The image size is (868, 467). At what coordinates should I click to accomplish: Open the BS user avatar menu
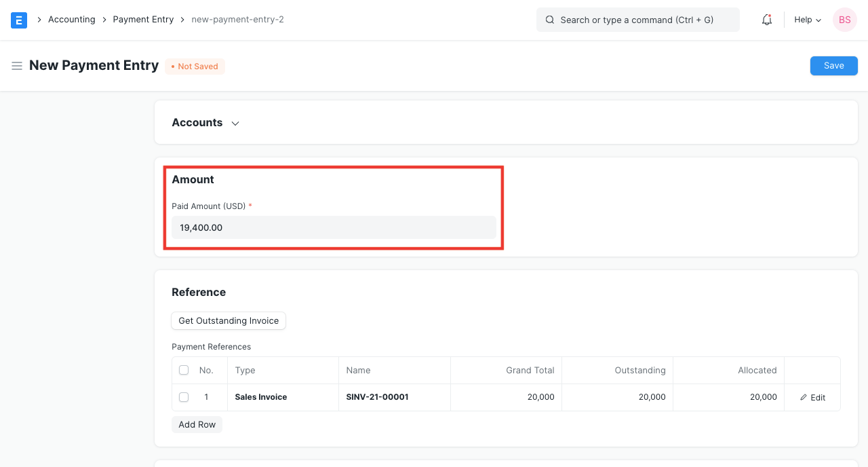coord(844,20)
